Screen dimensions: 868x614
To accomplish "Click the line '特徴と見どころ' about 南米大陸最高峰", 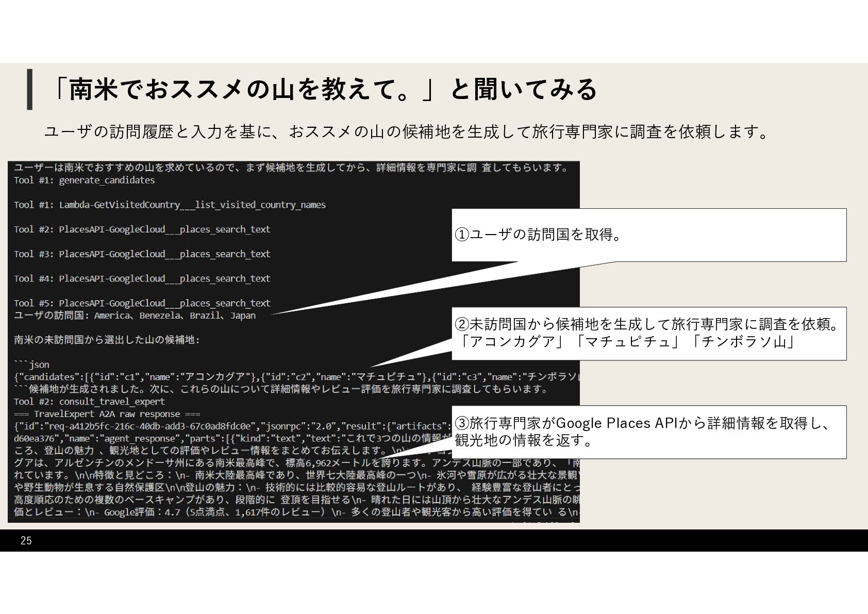I will pos(296,475).
